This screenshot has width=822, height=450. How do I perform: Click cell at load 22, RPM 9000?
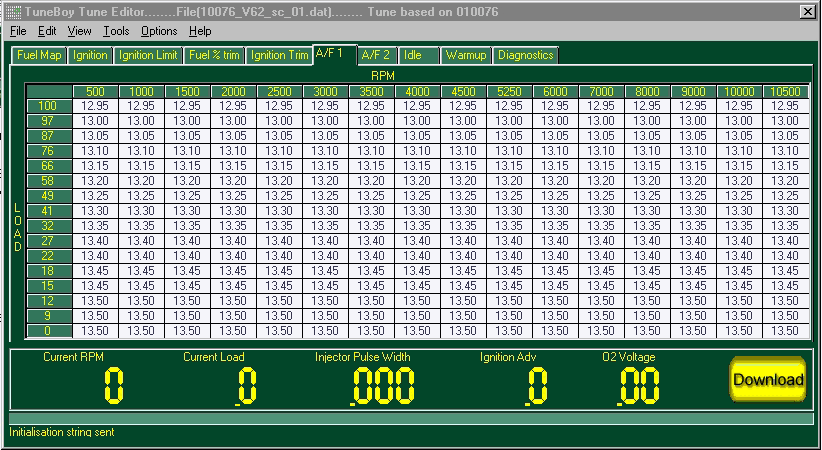694,256
